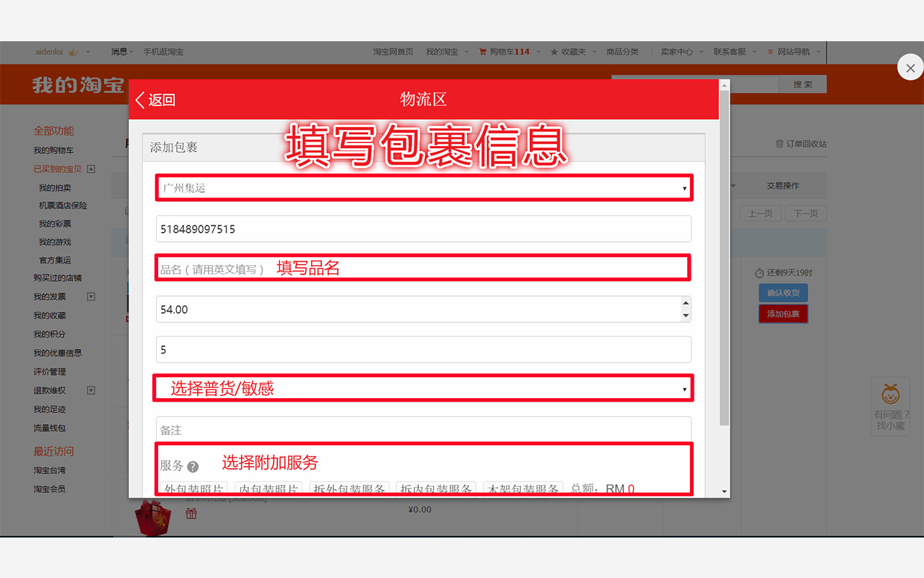Open 手机逛淘宝 in the top bar
Image resolution: width=924 pixels, height=578 pixels.
[163, 52]
